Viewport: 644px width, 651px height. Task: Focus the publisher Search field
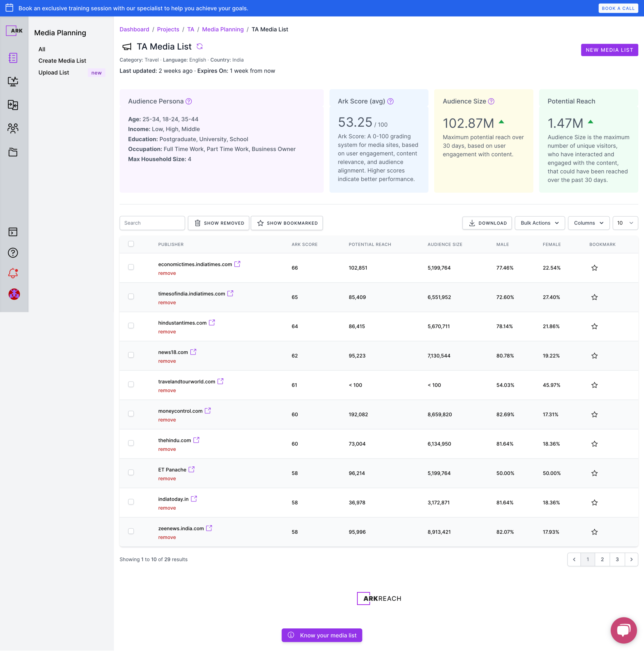tap(152, 223)
